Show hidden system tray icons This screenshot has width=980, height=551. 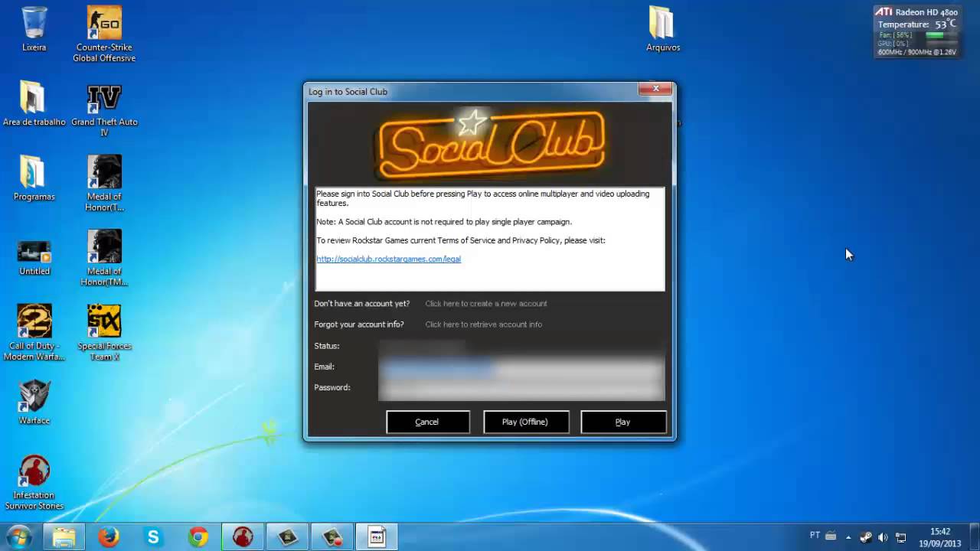848,536
